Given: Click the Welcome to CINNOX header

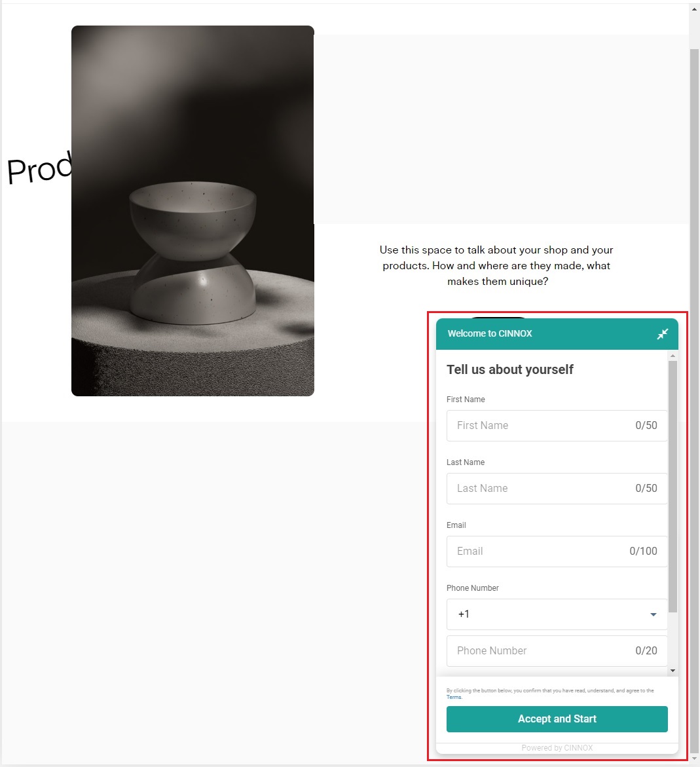Looking at the screenshot, I should 490,333.
